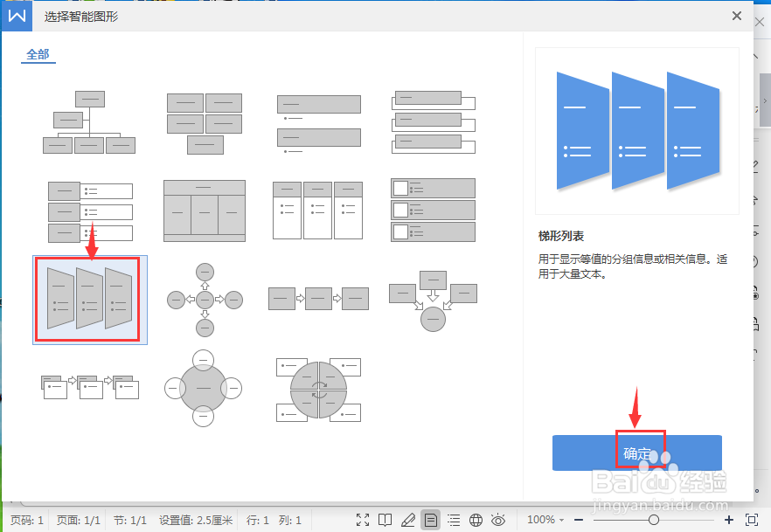This screenshot has height=532, width=771.
Task: Open writing mode pen icon
Action: click(x=408, y=520)
